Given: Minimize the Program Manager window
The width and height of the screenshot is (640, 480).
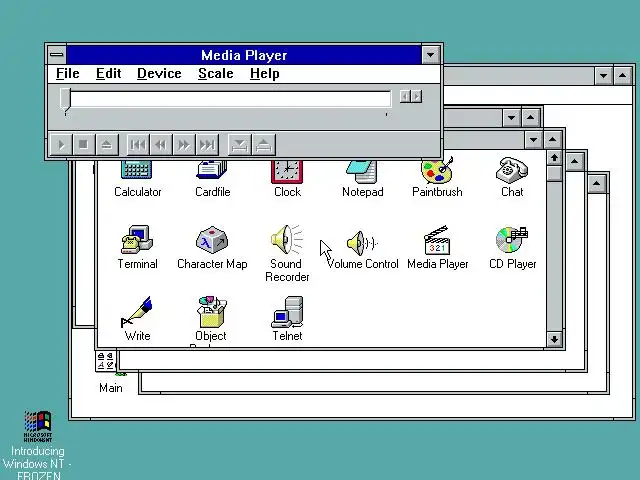Looking at the screenshot, I should (603, 76).
